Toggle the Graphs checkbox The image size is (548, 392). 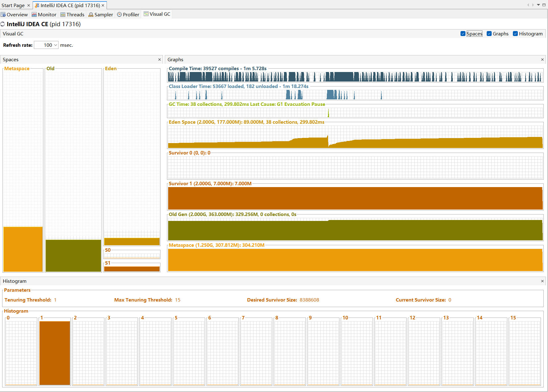click(x=489, y=34)
